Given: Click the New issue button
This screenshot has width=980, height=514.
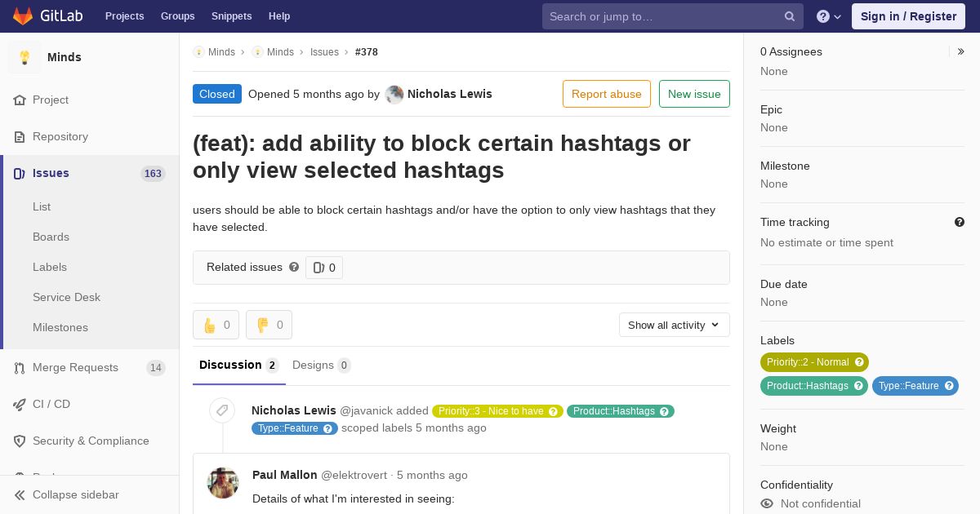Looking at the screenshot, I should 694,94.
